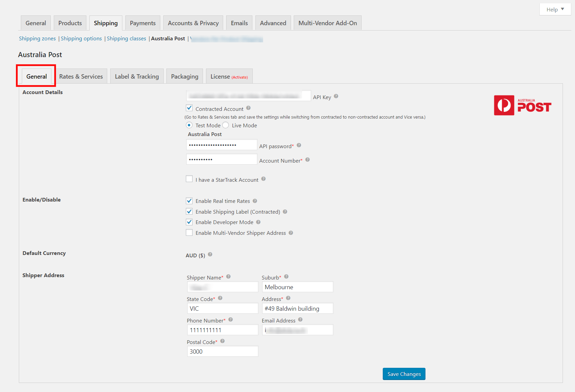Click the Postal Code input field
Viewport: 575px width, 392px height.
(222, 351)
